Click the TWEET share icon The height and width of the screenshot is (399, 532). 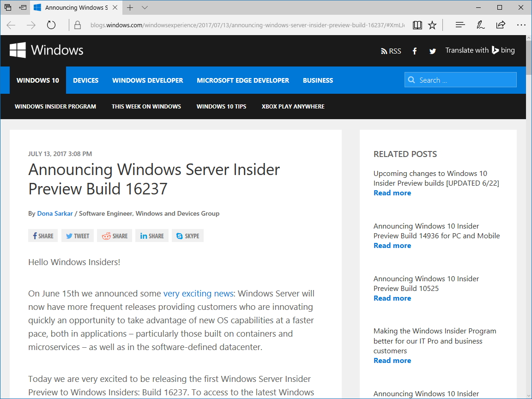click(77, 236)
